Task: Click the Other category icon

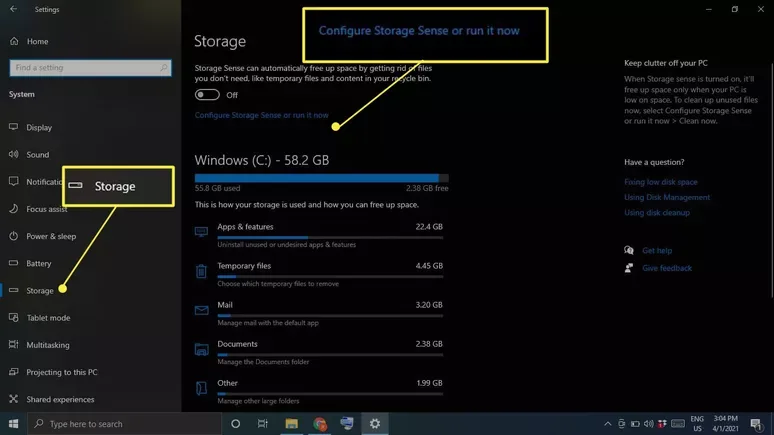Action: (x=201, y=388)
